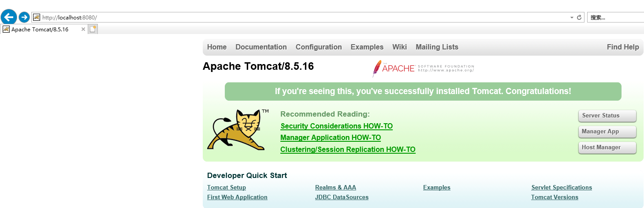The image size is (644, 208).
Task: Open the Examples link under Developer Quick Start
Action: click(437, 188)
